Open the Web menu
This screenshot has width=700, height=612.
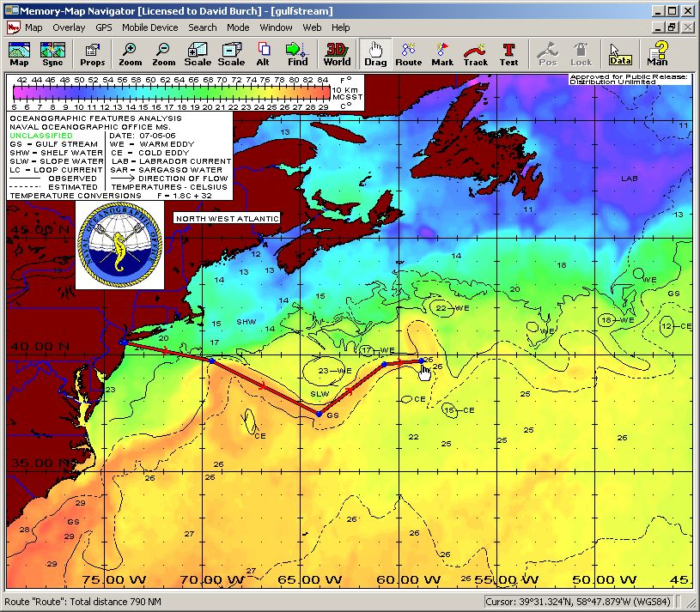pos(312,27)
